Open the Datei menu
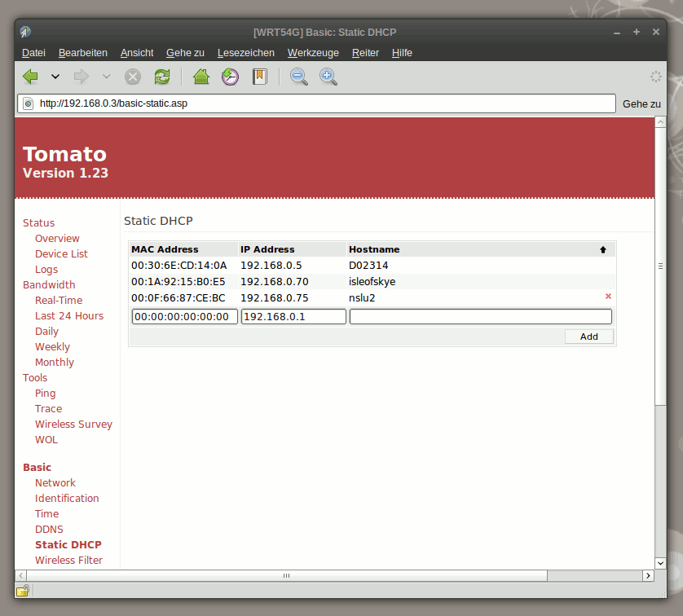The height and width of the screenshot is (616, 683). point(33,53)
